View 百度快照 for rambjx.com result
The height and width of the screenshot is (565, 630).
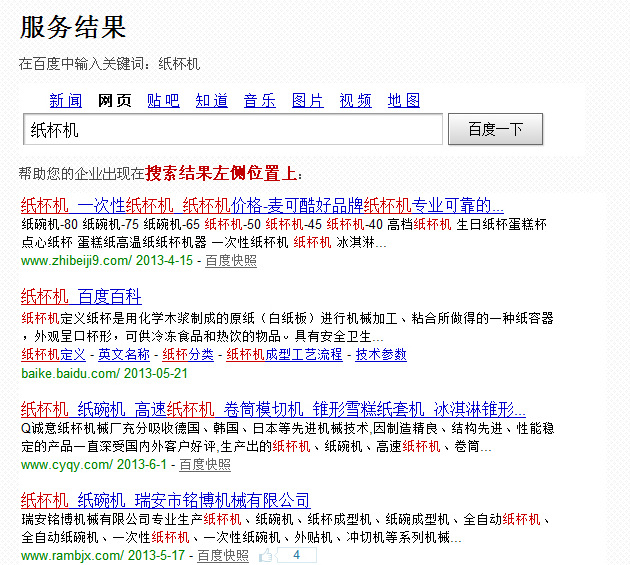coord(223,556)
